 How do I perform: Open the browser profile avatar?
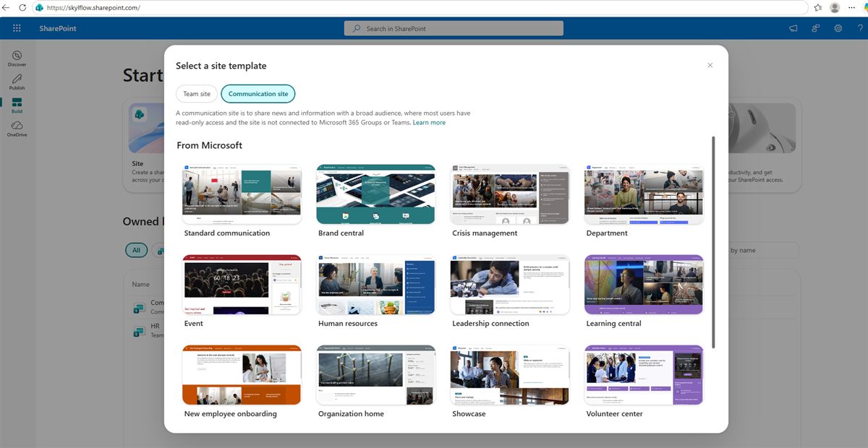click(835, 7)
